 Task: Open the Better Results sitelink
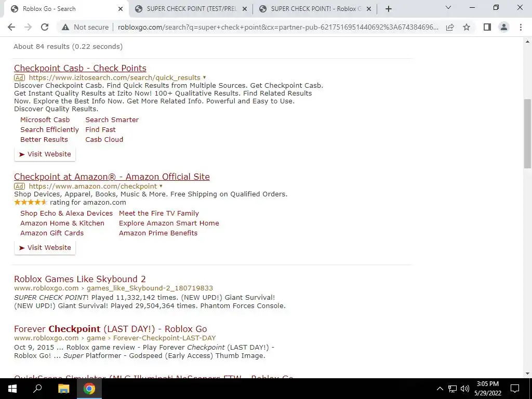coord(44,139)
